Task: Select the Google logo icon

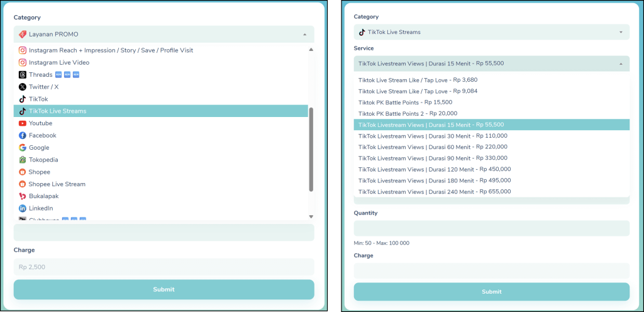Action: coord(23,148)
